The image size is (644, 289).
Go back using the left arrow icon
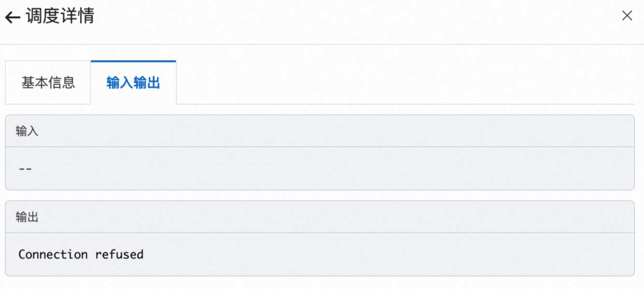[x=12, y=17]
